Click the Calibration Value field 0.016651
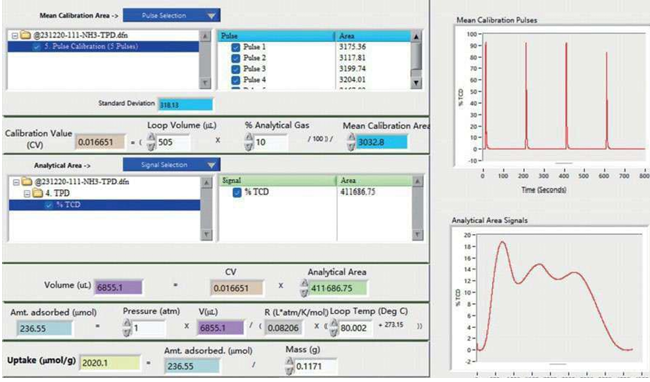The width and height of the screenshot is (650, 382). 100,143
